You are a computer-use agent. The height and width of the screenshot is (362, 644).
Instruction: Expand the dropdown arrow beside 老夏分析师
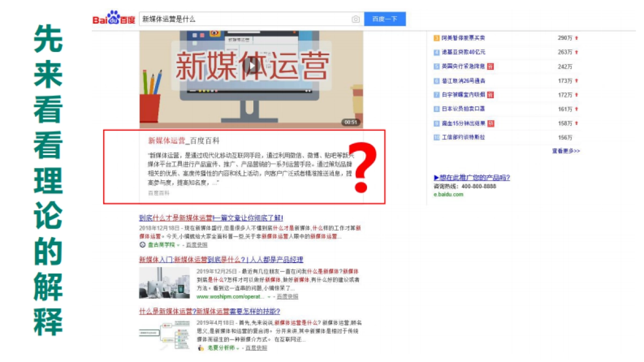click(238, 347)
